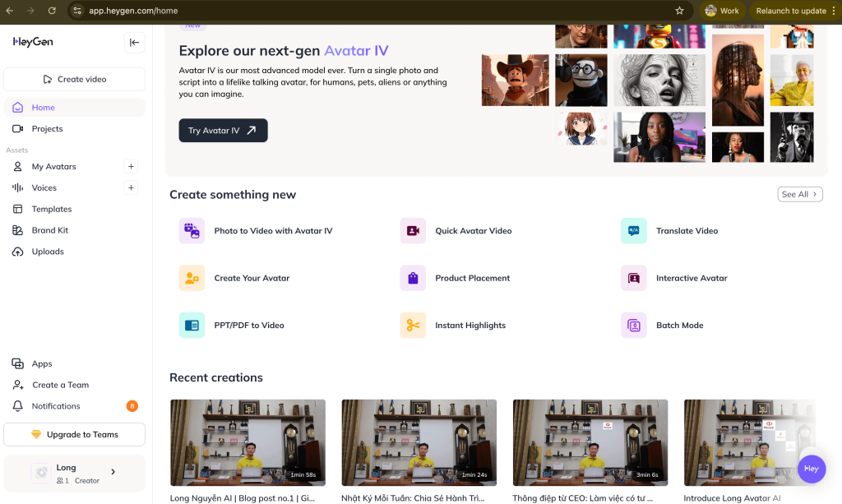Screen dimensions: 842x504
Task: Open the Voices section
Action: tap(44, 187)
